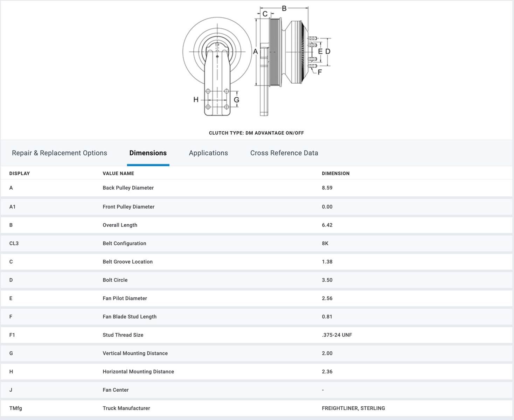Screen dimensions: 514x420
Task: Click the DISPLAY column header
Action: coord(20,173)
